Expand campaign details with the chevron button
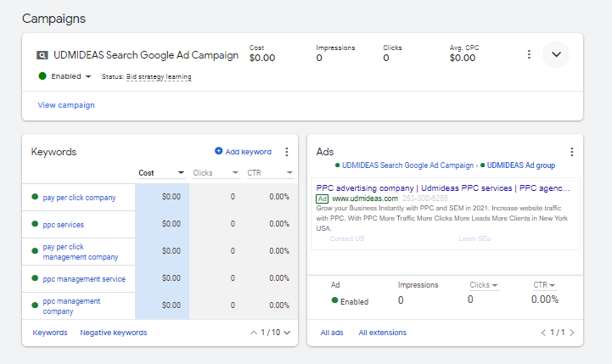The width and height of the screenshot is (612, 364). 556,54
